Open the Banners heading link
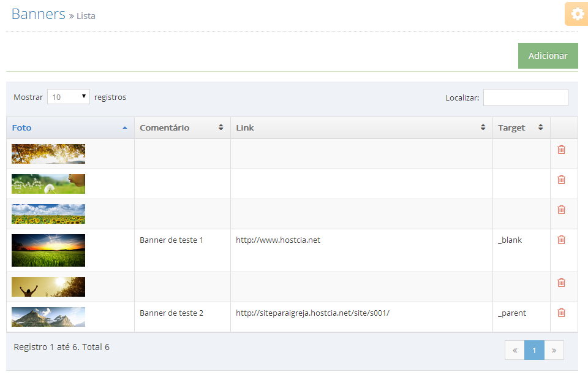The image size is (588, 385). pos(39,14)
